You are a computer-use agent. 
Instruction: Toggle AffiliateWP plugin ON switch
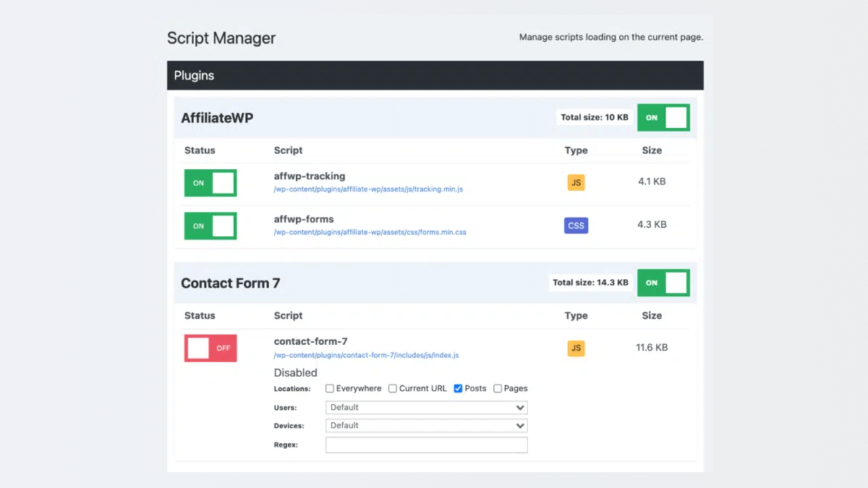point(663,118)
